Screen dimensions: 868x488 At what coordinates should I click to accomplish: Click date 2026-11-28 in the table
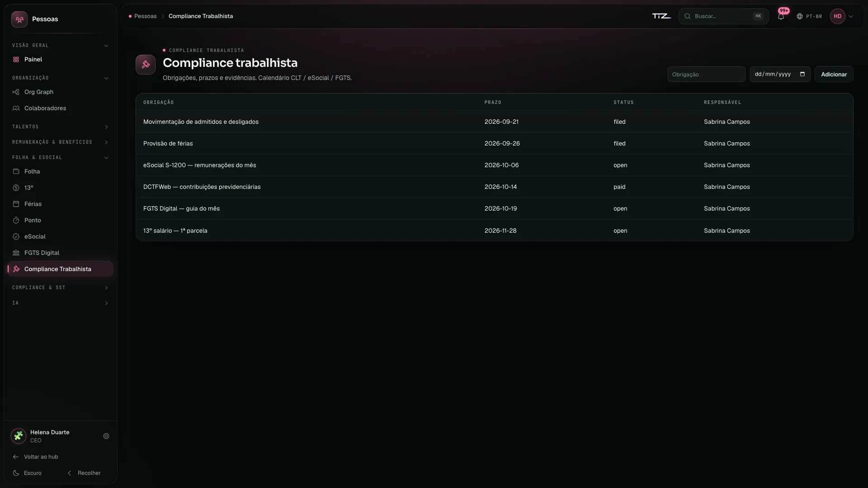pyautogui.click(x=500, y=231)
